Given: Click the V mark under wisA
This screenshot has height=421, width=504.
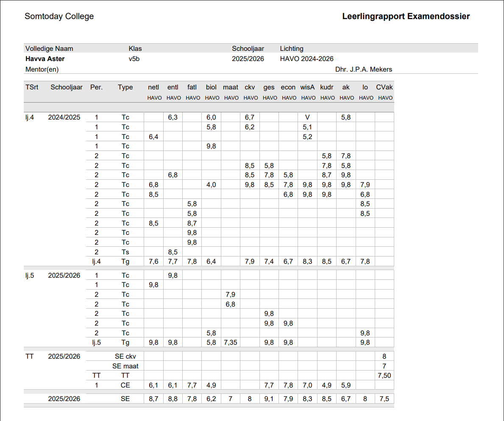Looking at the screenshot, I should (x=308, y=117).
